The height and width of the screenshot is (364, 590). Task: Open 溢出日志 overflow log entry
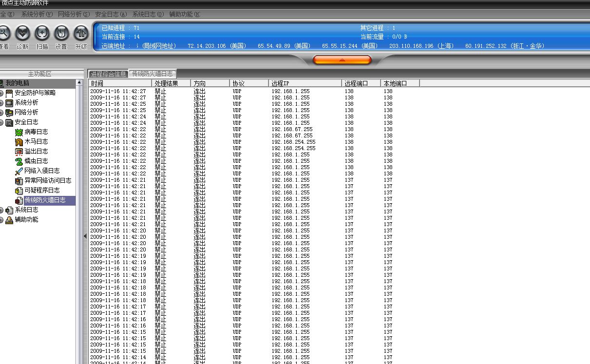tap(36, 152)
